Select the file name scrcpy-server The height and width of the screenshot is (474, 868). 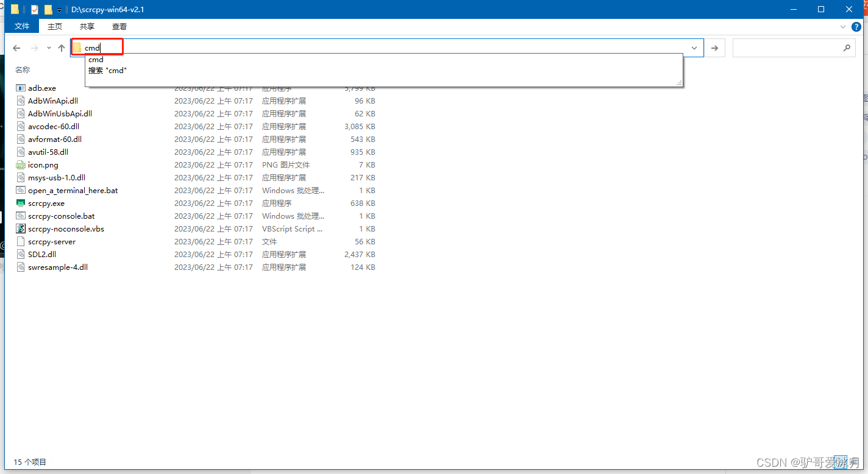click(52, 242)
